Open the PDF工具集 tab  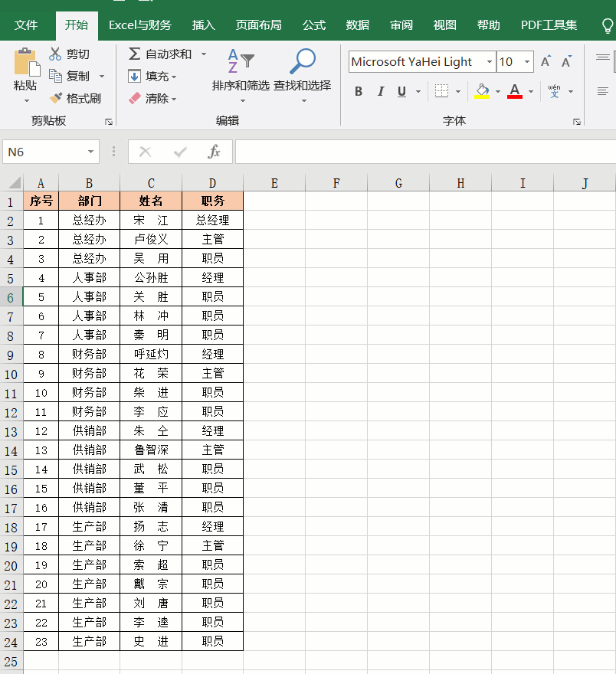coord(549,25)
